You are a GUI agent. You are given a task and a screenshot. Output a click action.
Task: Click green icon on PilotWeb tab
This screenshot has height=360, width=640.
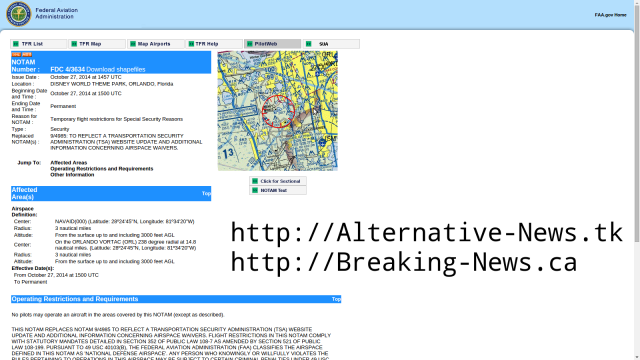tap(250, 44)
